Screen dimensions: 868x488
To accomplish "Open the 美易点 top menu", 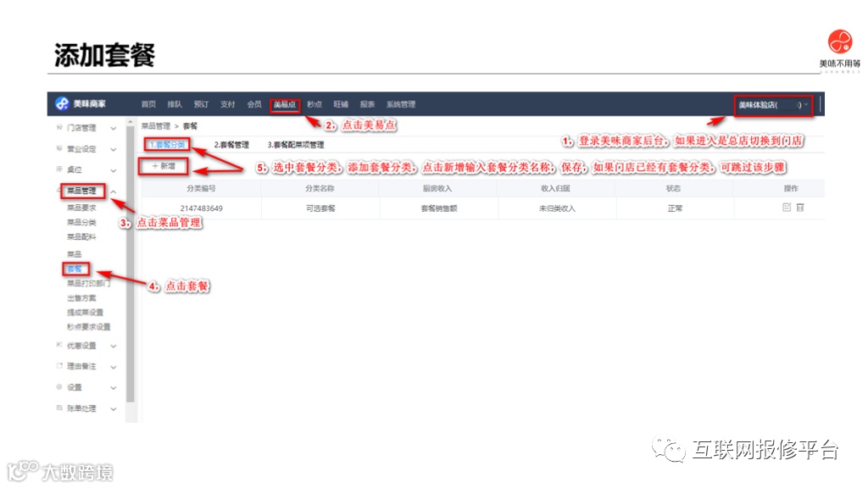I will [285, 104].
